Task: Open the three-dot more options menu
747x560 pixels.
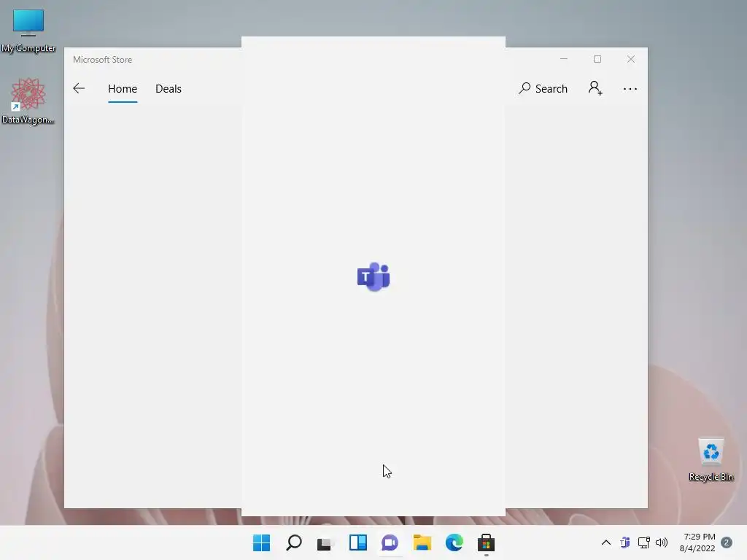Action: click(x=630, y=88)
